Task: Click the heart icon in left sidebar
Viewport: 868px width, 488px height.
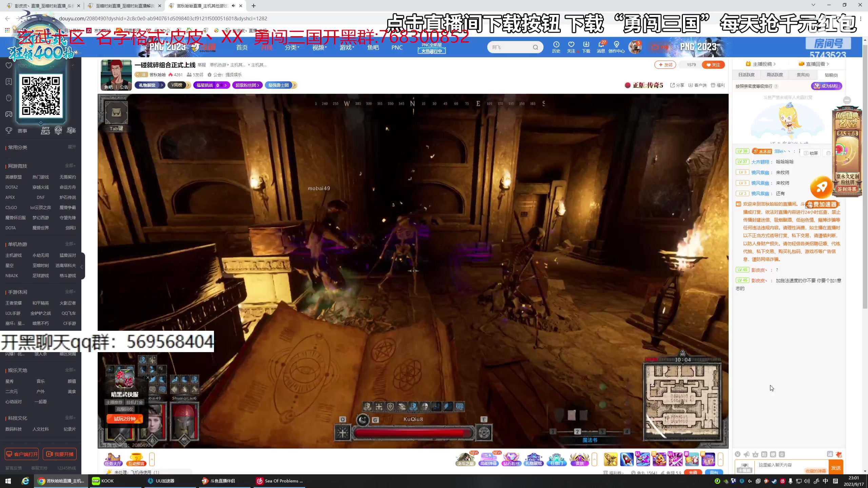Action: (x=9, y=65)
